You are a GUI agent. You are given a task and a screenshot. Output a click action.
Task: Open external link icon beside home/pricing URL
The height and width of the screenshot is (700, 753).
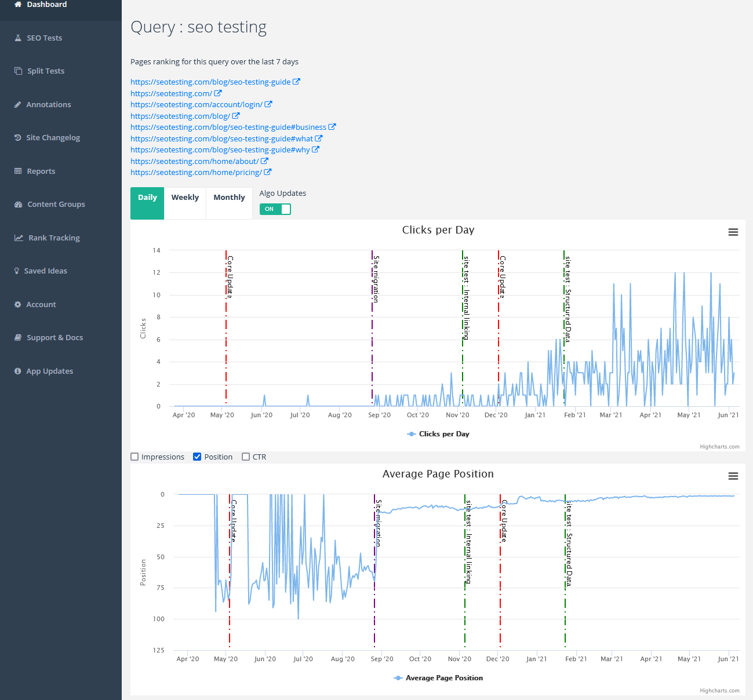coord(268,172)
